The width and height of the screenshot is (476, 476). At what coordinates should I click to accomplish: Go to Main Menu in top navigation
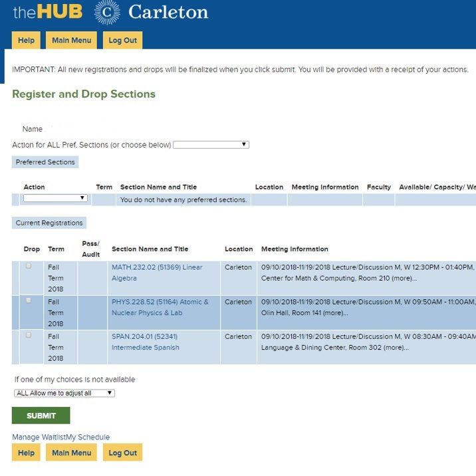pos(71,40)
